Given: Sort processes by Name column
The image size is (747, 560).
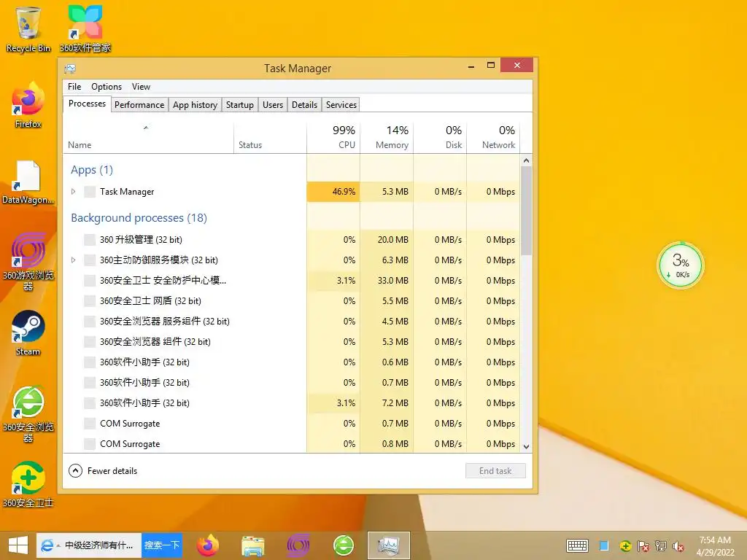Looking at the screenshot, I should point(148,138).
